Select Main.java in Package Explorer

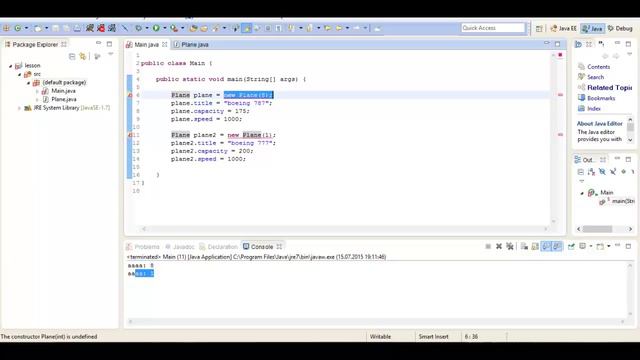pos(63,91)
